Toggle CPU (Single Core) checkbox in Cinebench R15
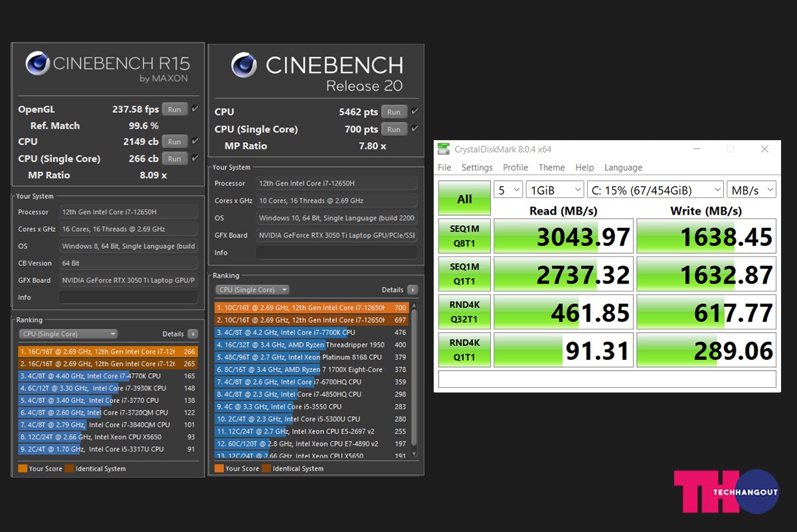The height and width of the screenshot is (532, 797). point(195,158)
